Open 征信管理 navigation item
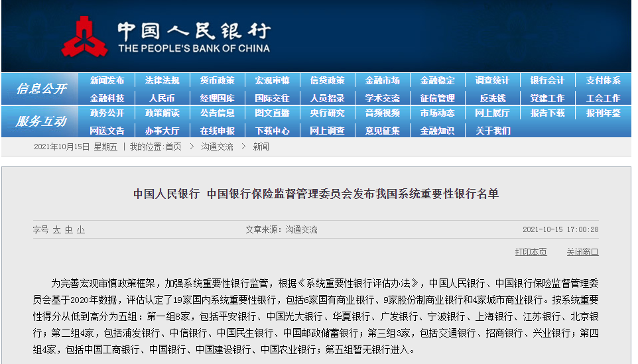Image resolution: width=638 pixels, height=364 pixels. point(438,98)
